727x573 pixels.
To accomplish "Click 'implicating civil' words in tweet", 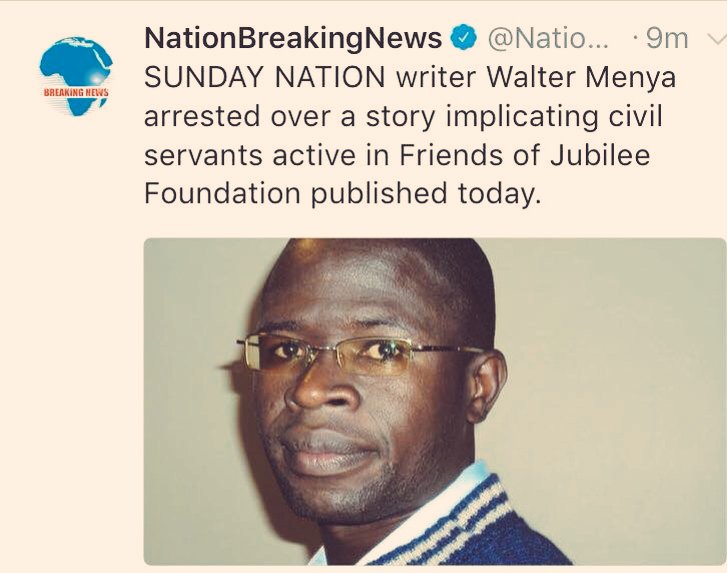I will [x=554, y=116].
